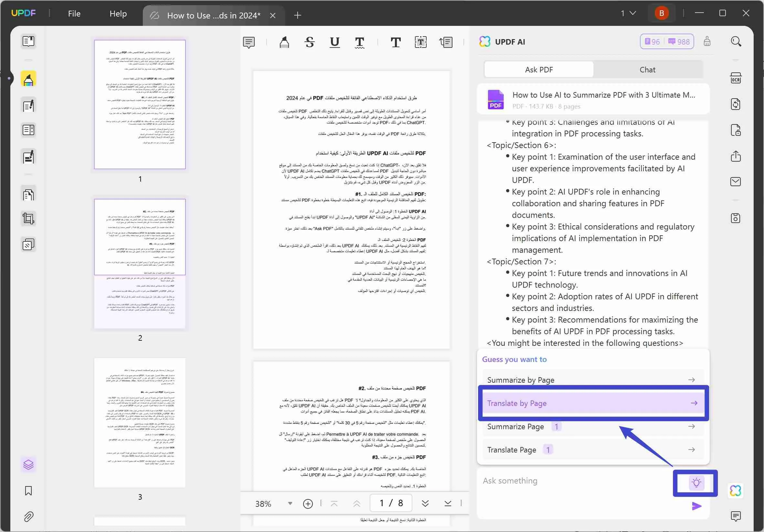Screen dimensions: 764x532
Task: Expand the page navigation dropdown
Action: pos(629,13)
